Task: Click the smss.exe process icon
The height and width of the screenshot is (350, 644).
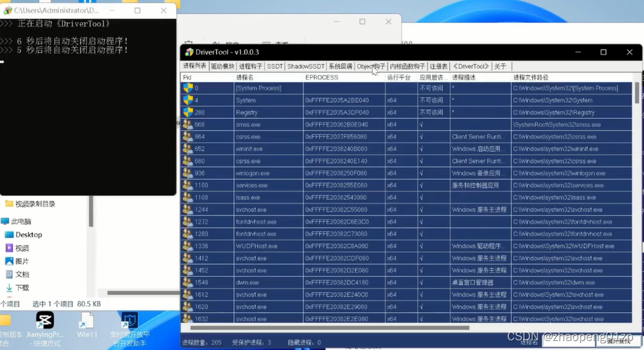Action: (188, 124)
